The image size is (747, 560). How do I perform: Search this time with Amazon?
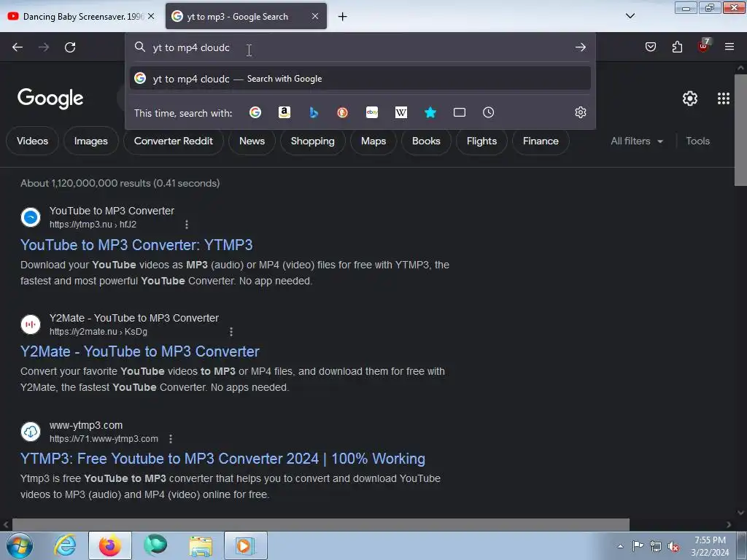285,112
